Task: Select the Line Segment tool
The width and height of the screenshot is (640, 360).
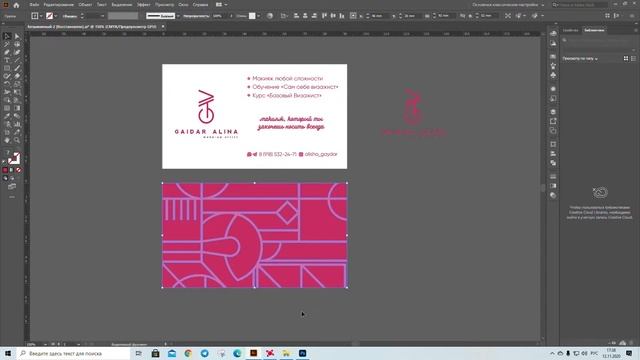Action: click(17, 60)
